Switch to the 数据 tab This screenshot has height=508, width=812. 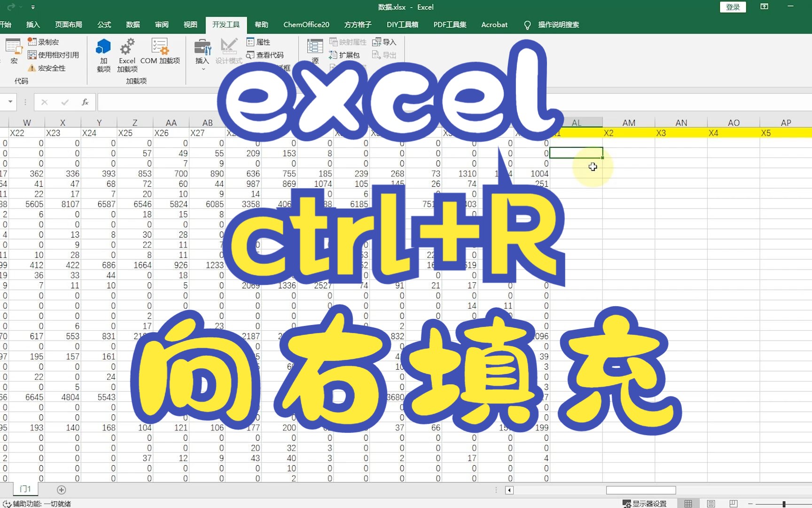(133, 24)
